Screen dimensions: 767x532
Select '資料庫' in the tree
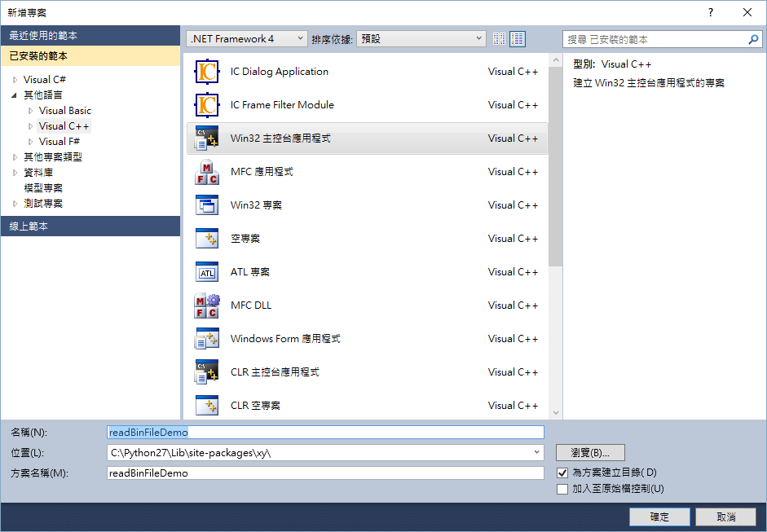(38, 173)
